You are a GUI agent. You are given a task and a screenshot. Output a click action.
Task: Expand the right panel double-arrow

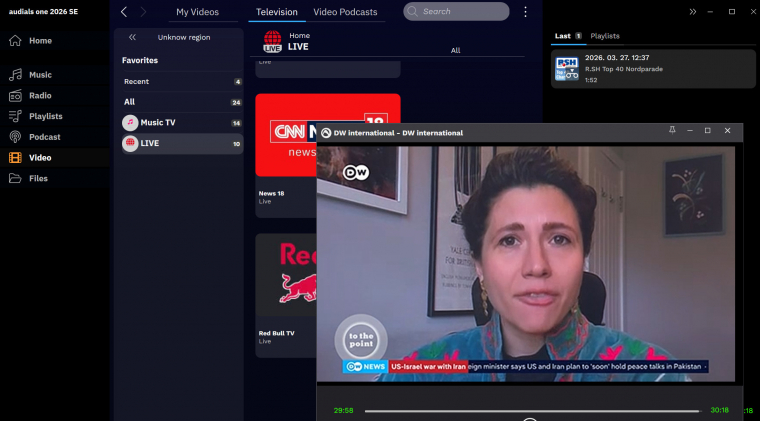coord(693,12)
